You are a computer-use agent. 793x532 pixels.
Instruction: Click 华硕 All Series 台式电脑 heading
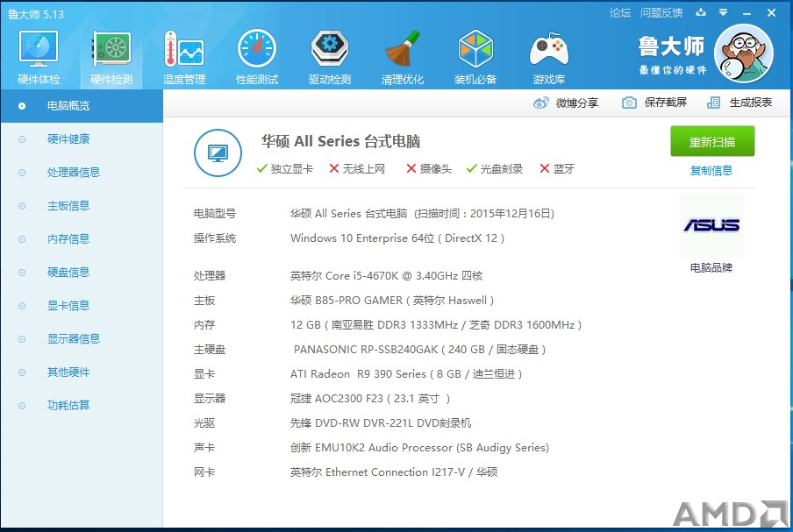pyautogui.click(x=341, y=141)
